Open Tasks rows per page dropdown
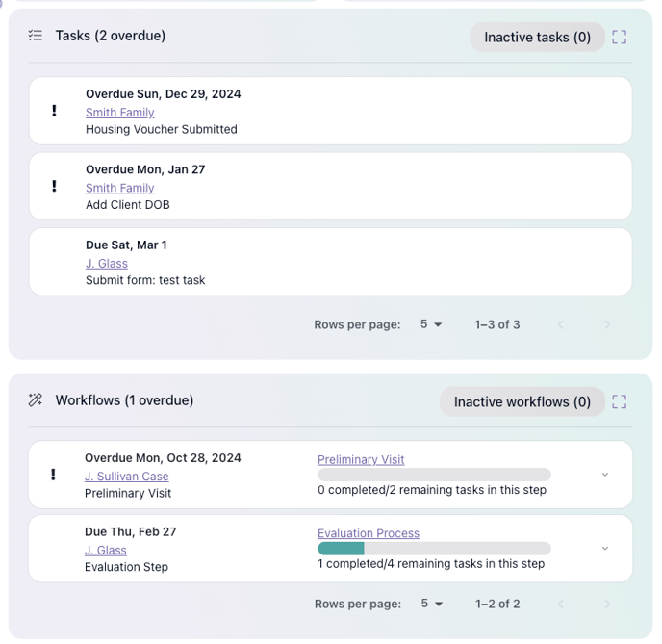The image size is (662, 644). coord(431,324)
